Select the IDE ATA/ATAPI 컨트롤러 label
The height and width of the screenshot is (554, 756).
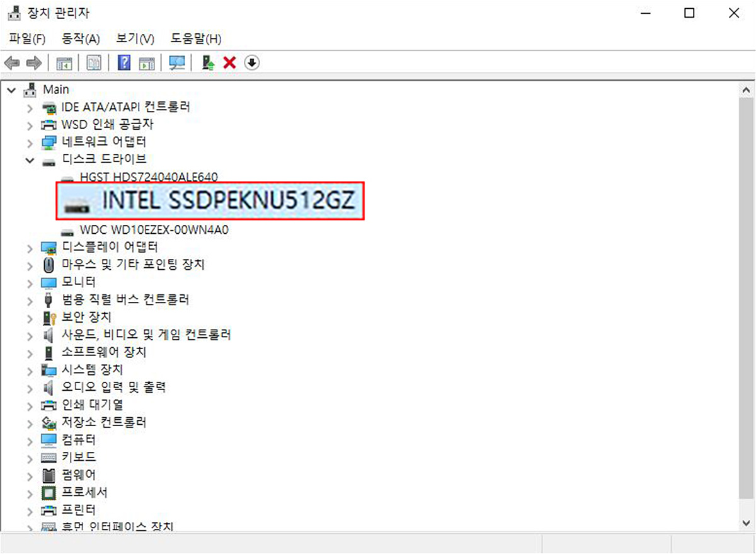coord(125,107)
